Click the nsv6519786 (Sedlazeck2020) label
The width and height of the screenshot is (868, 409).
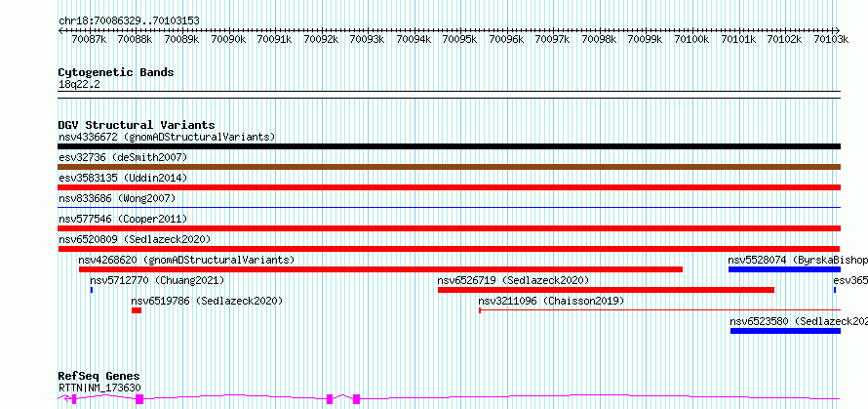[x=207, y=301]
